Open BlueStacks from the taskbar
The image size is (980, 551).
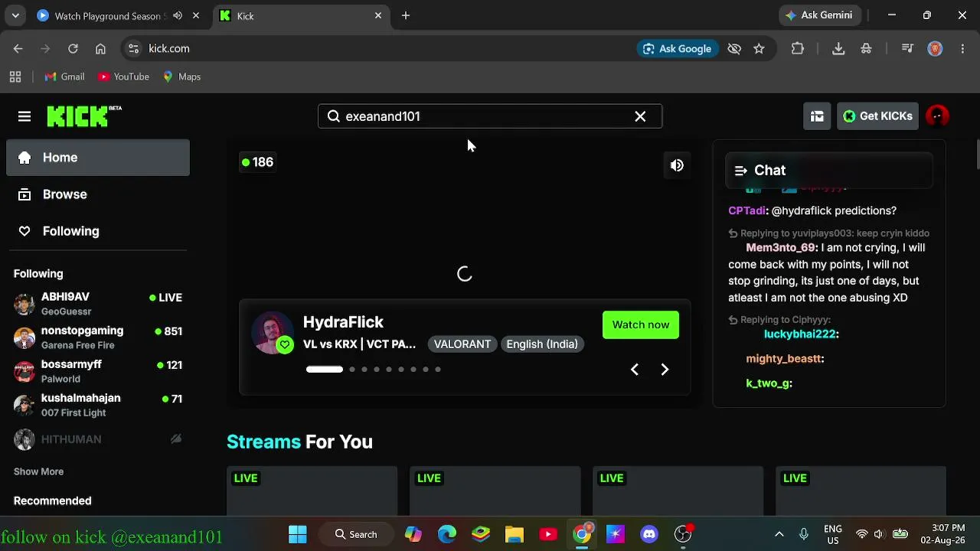click(x=481, y=534)
